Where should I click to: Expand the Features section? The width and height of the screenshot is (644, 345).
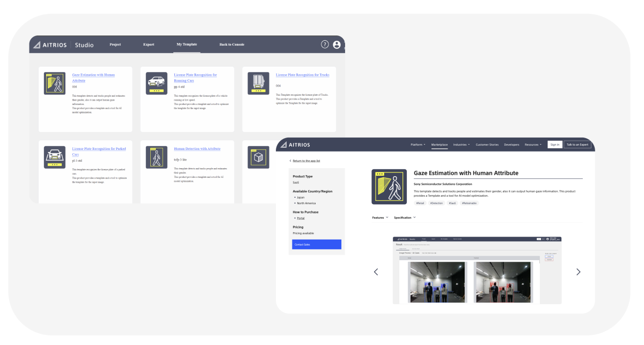[380, 218]
